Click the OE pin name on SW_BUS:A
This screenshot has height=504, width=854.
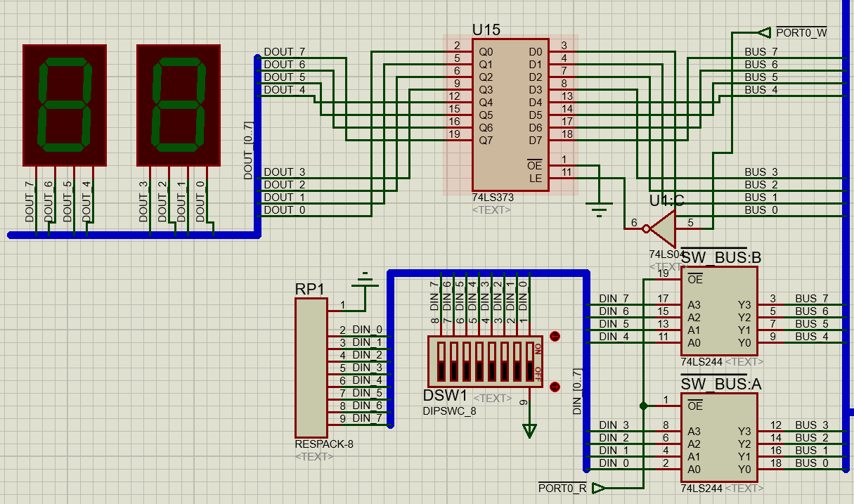(x=694, y=406)
